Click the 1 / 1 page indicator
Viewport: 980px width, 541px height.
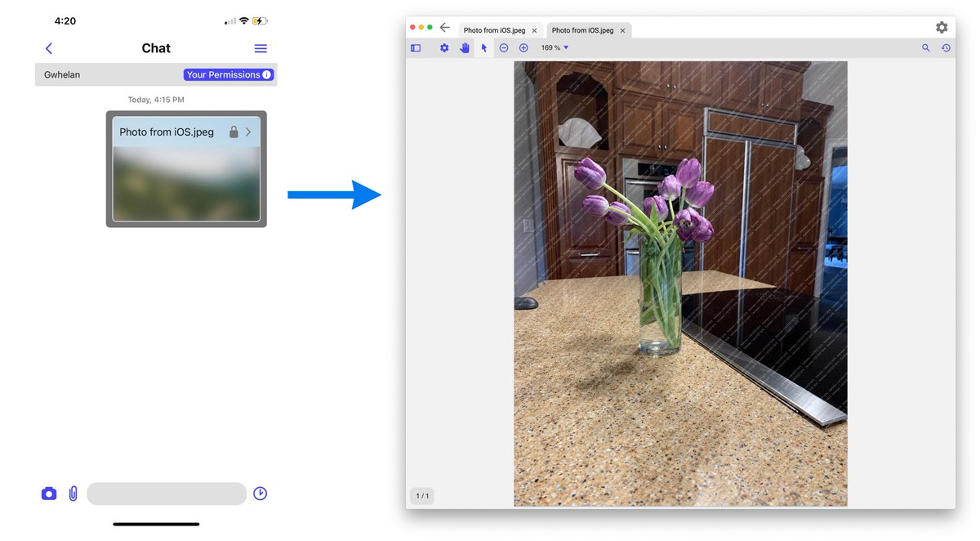(x=422, y=496)
